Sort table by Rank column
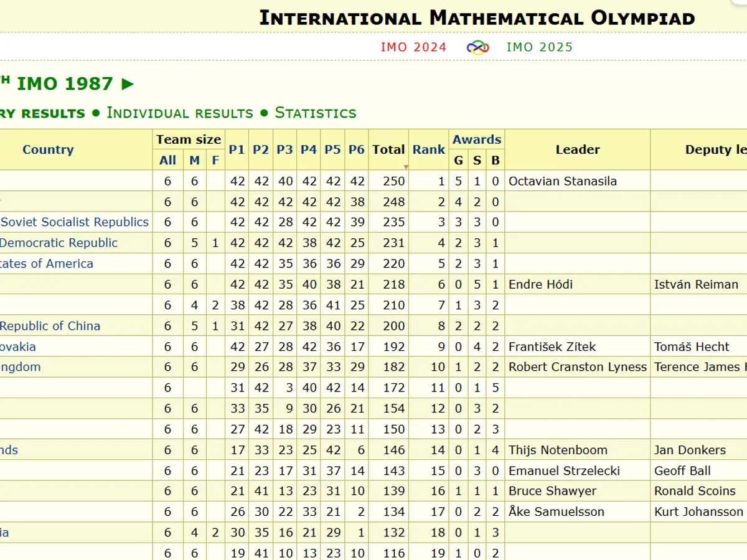The height and width of the screenshot is (560, 747). (428, 149)
